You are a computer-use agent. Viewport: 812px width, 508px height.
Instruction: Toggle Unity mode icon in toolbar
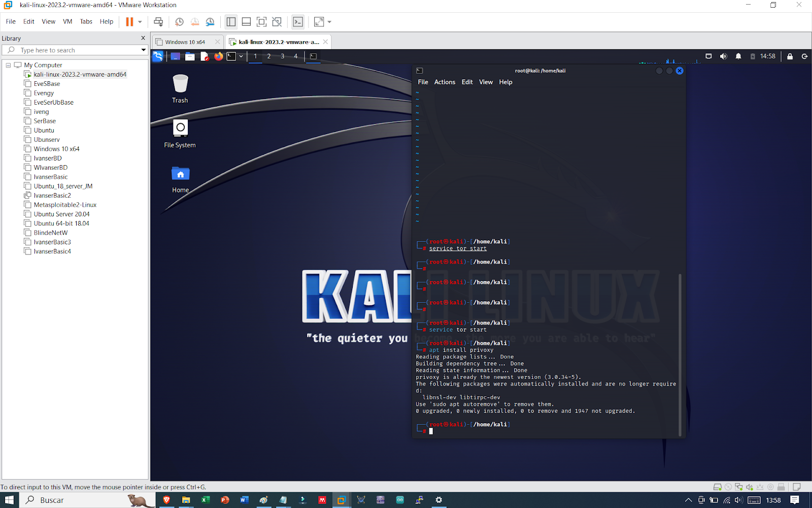click(277, 22)
